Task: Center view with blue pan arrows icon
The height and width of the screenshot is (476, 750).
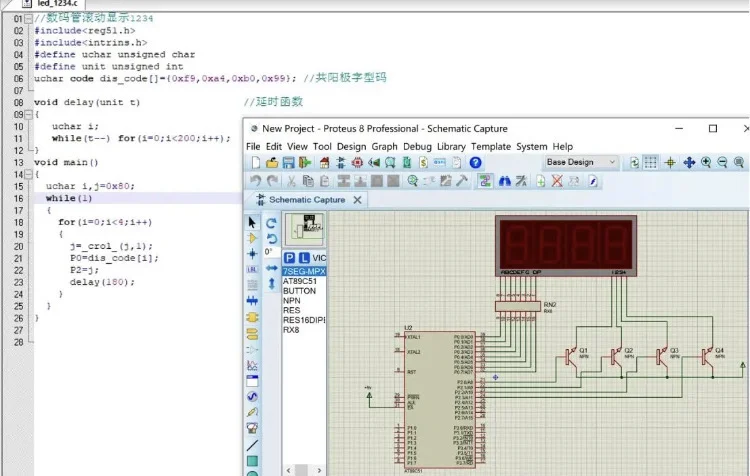Action: tap(689, 163)
